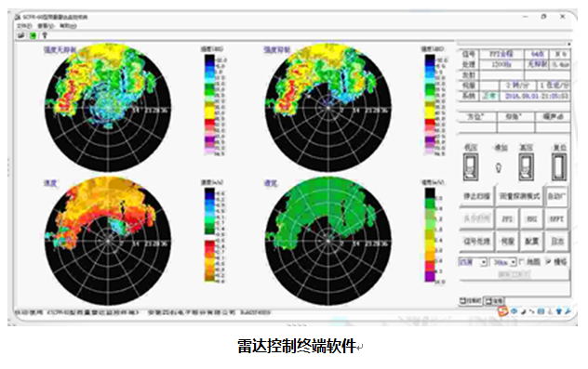Click the 无抑制 status cell

point(537,65)
